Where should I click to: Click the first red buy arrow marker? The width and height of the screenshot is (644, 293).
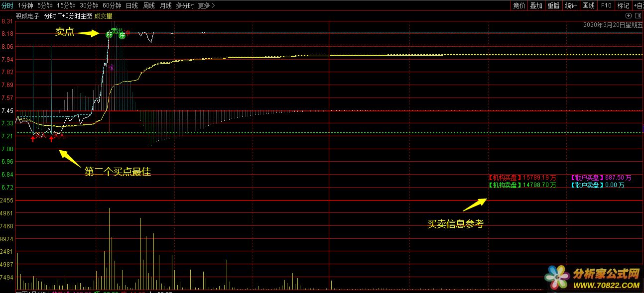pyautogui.click(x=33, y=139)
